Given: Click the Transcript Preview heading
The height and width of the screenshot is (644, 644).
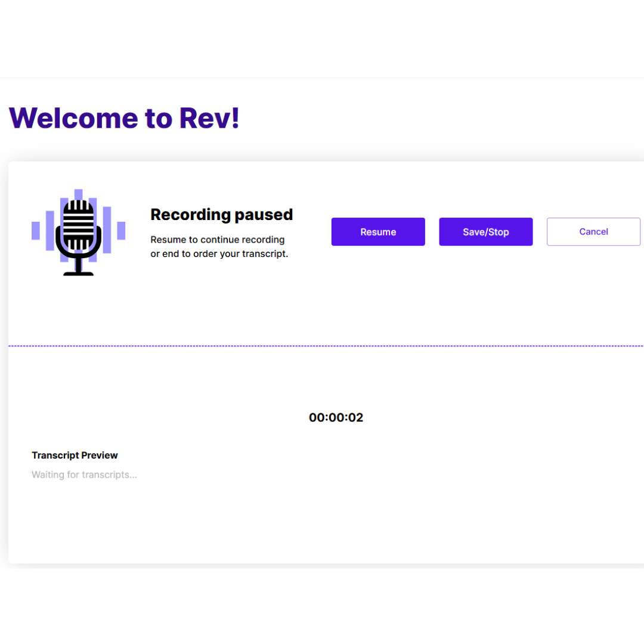Looking at the screenshot, I should pyautogui.click(x=75, y=455).
